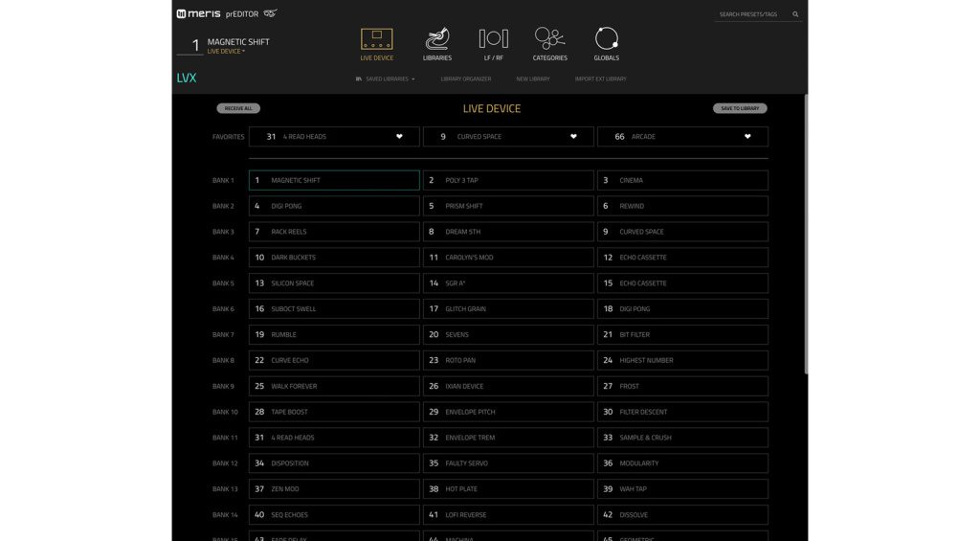Open the Live Device view icon
Viewport: 980px width, 541px height.
click(x=377, y=38)
